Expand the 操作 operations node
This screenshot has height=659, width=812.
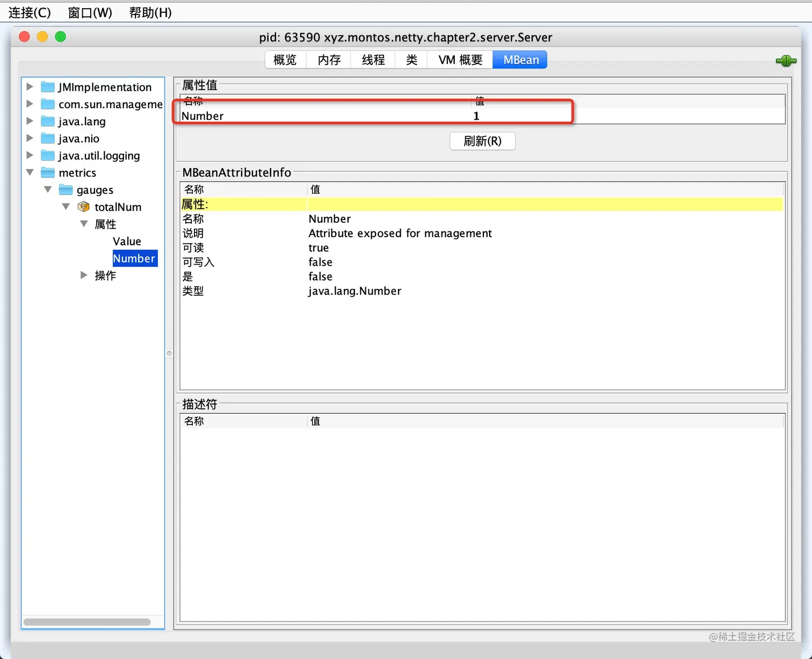click(x=84, y=275)
